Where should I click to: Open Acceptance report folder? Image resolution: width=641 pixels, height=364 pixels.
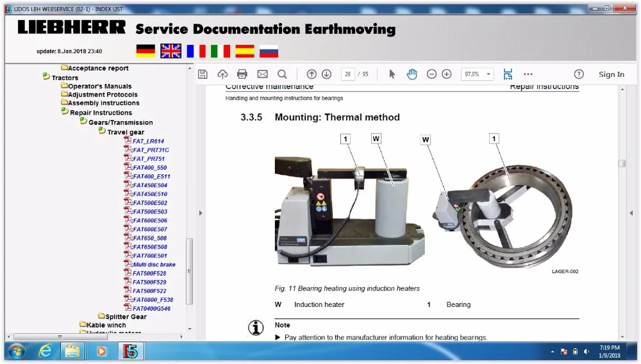click(98, 68)
